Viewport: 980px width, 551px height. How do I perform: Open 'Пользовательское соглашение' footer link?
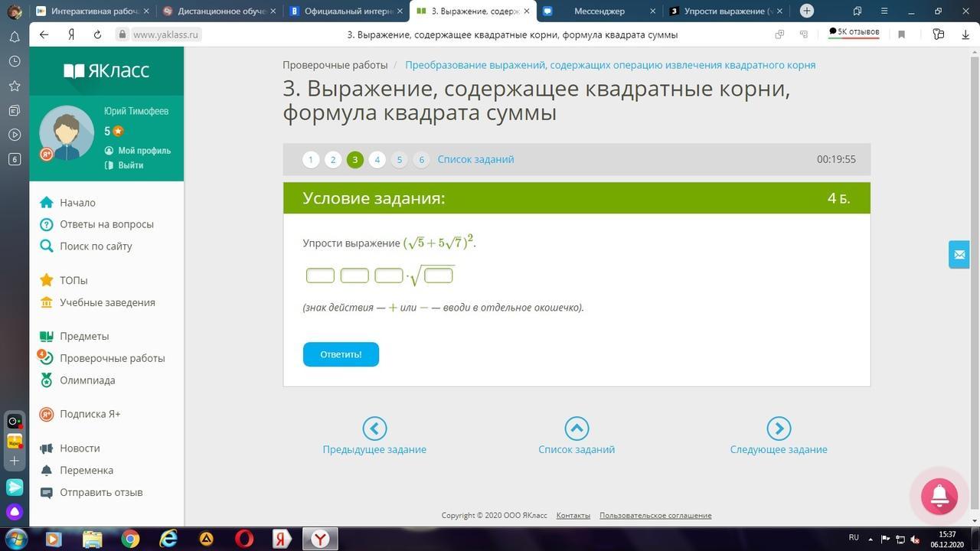coord(655,516)
